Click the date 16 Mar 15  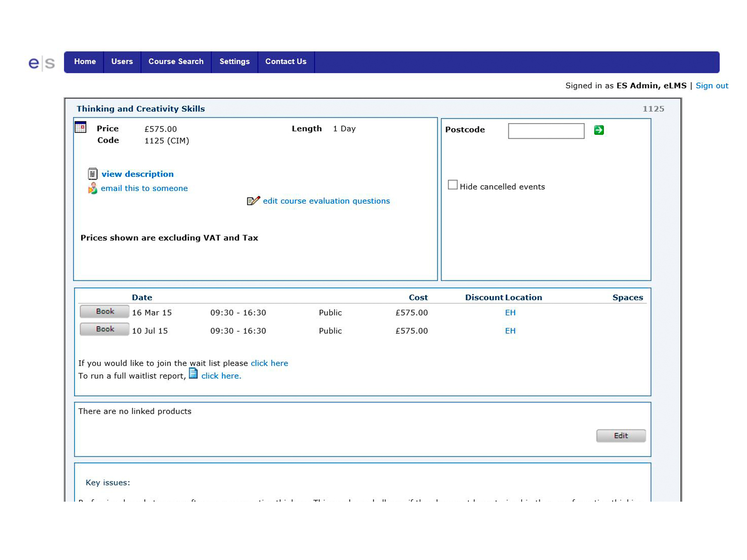(x=152, y=313)
